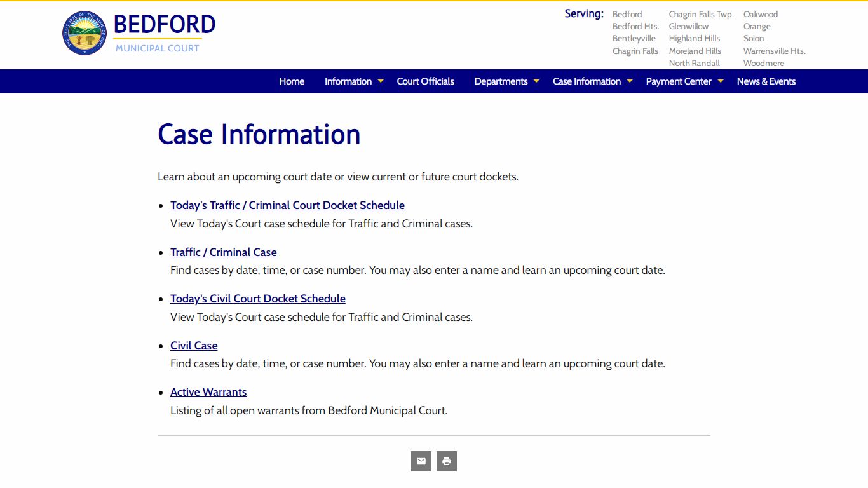Open the Departments menu item

[501, 81]
